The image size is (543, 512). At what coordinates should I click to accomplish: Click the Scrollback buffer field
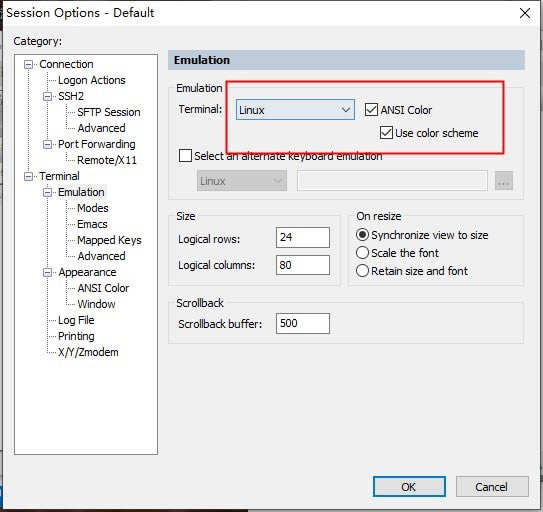303,324
